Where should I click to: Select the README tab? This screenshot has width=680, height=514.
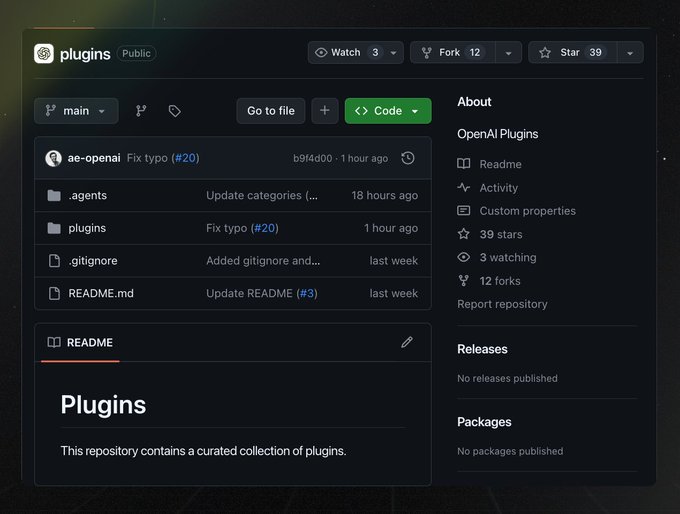80,343
